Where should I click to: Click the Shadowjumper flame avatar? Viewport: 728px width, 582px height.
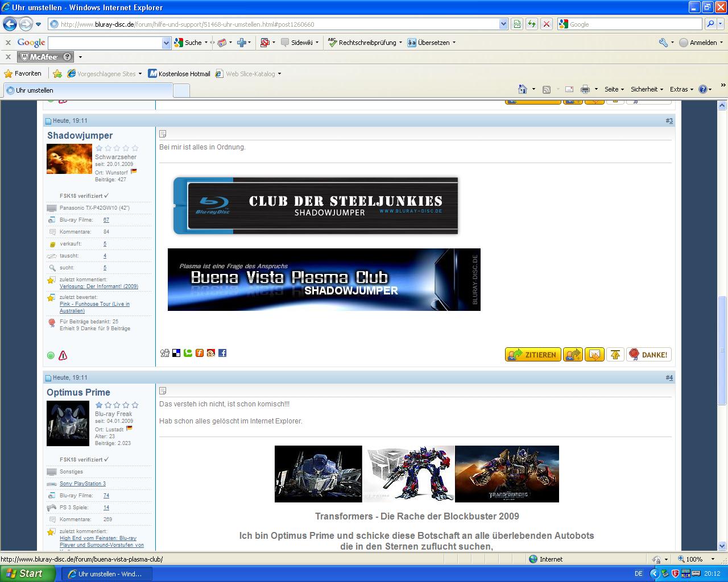point(69,159)
